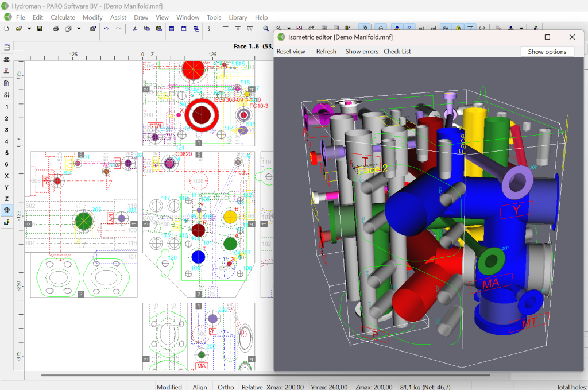Select the Y axis view button
The image size is (588, 390).
click(x=6, y=187)
